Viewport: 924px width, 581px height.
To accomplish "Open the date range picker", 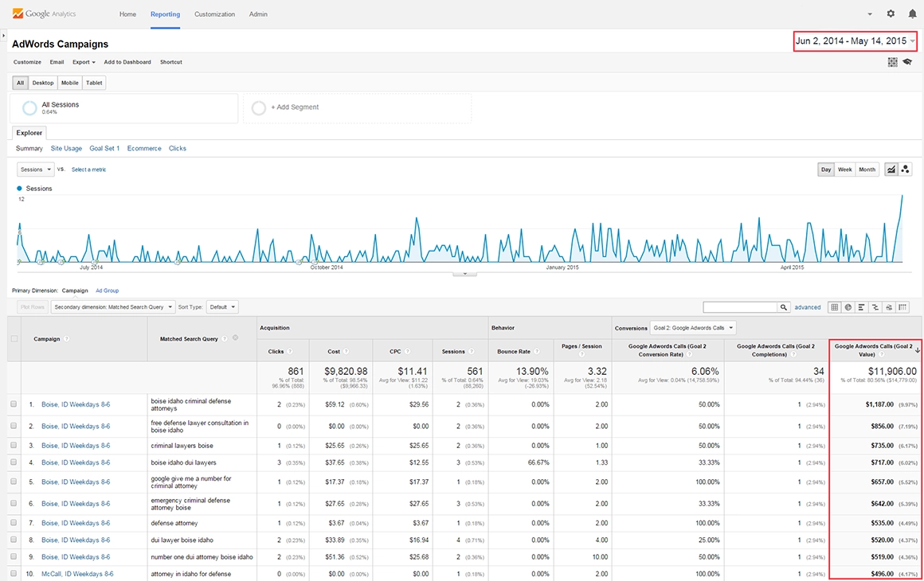I will (855, 41).
